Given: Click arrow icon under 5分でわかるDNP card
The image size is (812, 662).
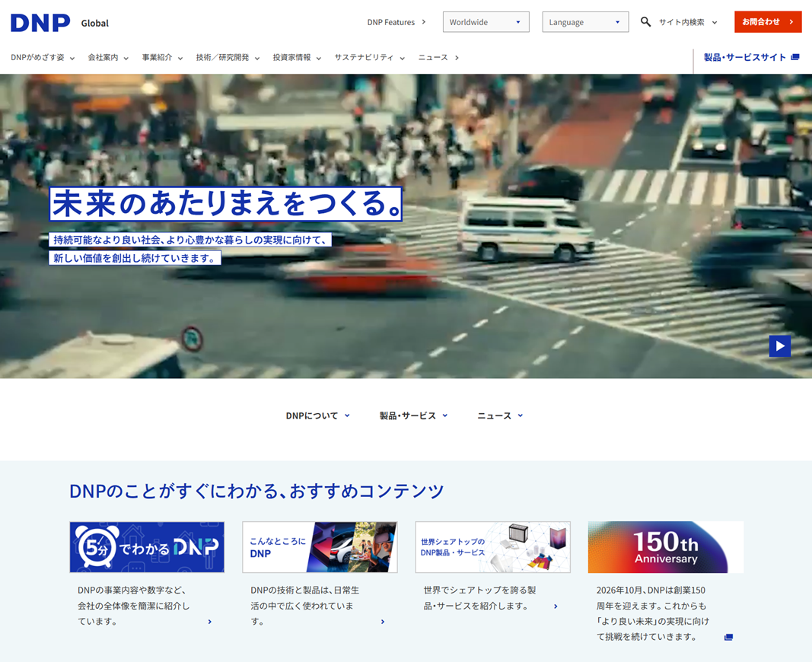Looking at the screenshot, I should tap(210, 622).
